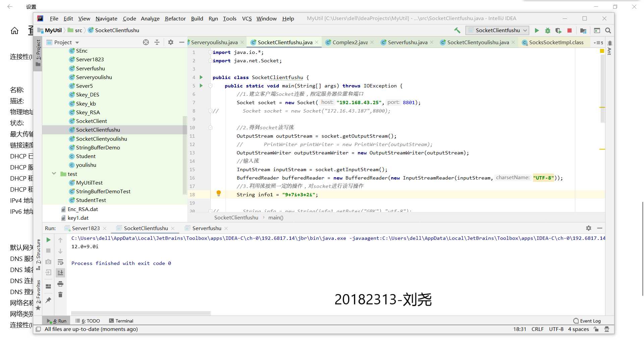Select Enc_RSA.dat file in tree
Screen dimensions: 644x345
[x=83, y=209]
